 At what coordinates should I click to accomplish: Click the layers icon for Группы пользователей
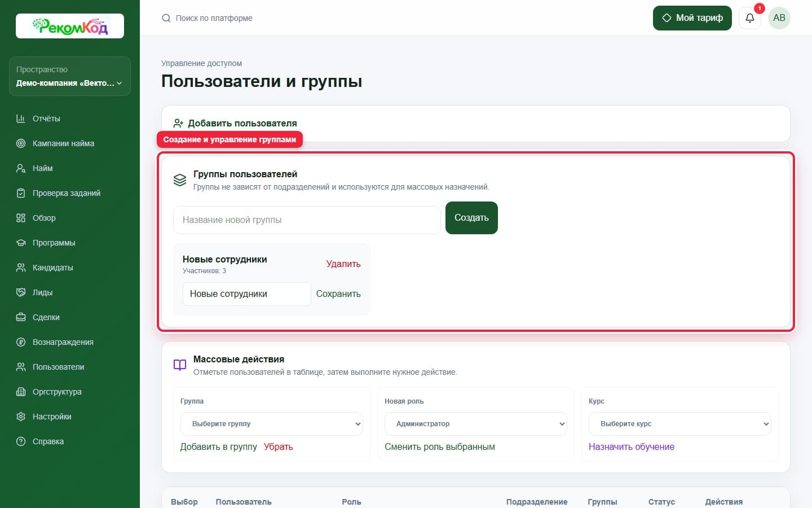[x=180, y=180]
